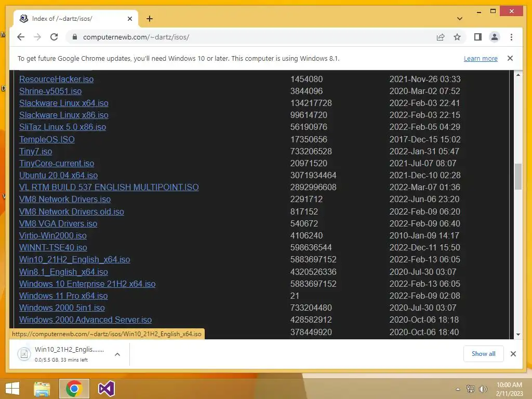Click the forward navigation arrow
This screenshot has height=399, width=532.
37,37
